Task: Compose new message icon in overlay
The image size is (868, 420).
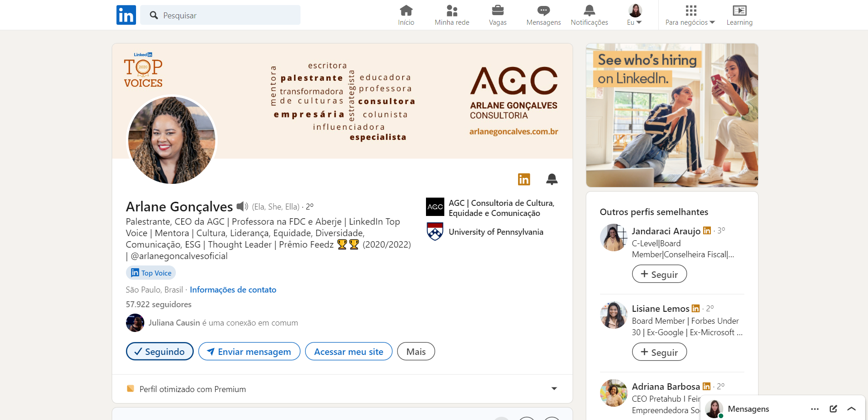Action: pyautogui.click(x=833, y=409)
